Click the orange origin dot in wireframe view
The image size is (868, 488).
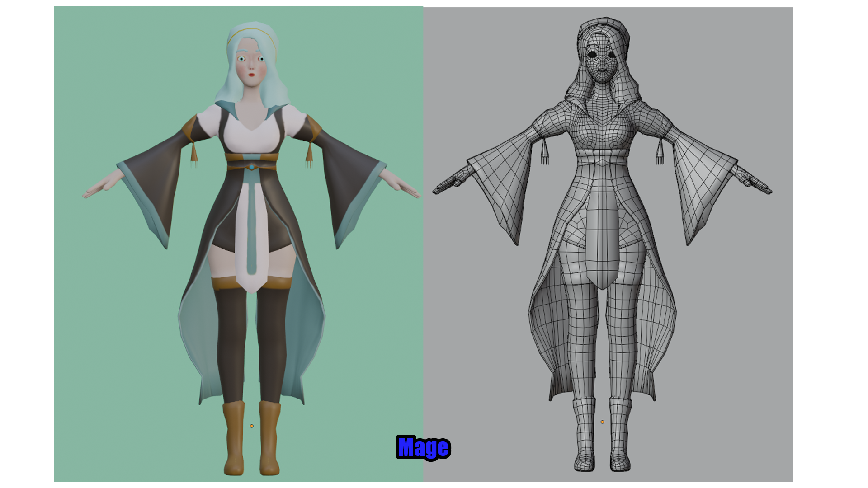(x=602, y=422)
